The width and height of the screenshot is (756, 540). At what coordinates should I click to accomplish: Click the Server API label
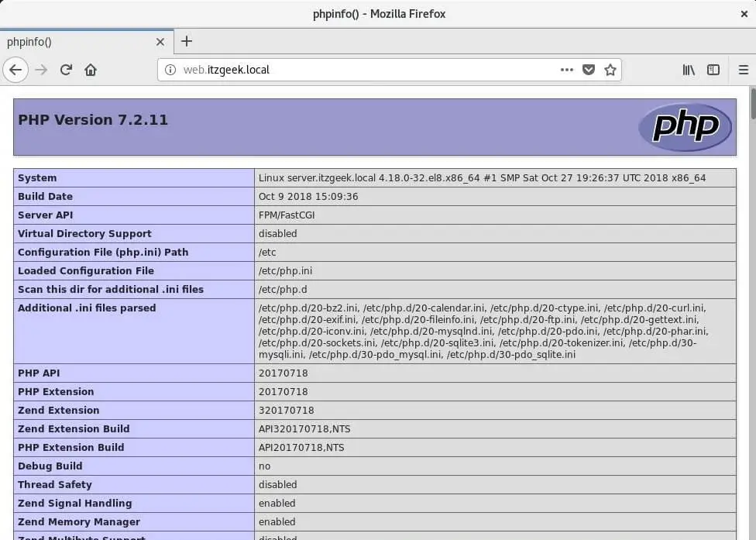click(x=46, y=215)
